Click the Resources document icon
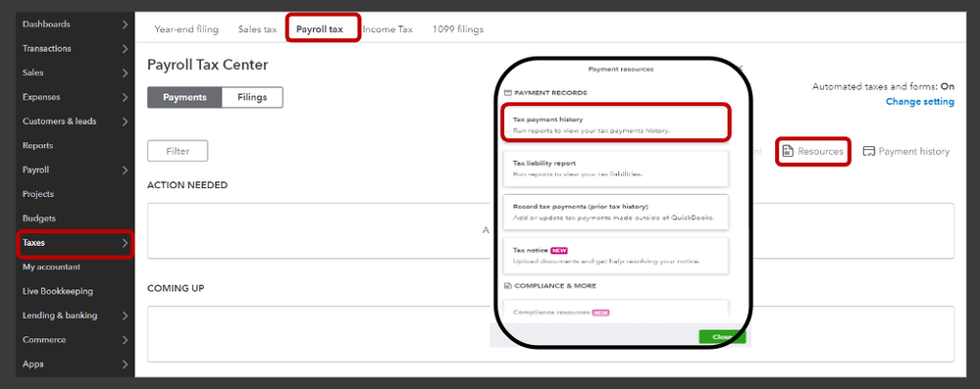Screen dimensions: 980x389 click(788, 151)
